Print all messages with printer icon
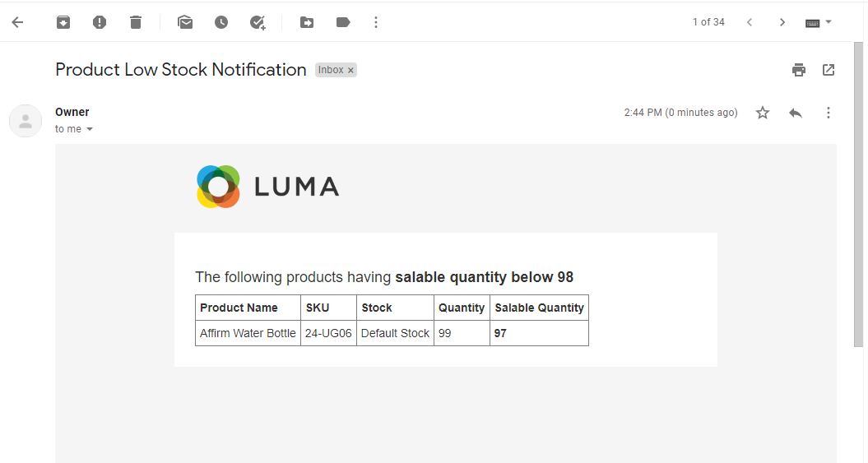The width and height of the screenshot is (868, 463). tap(799, 70)
